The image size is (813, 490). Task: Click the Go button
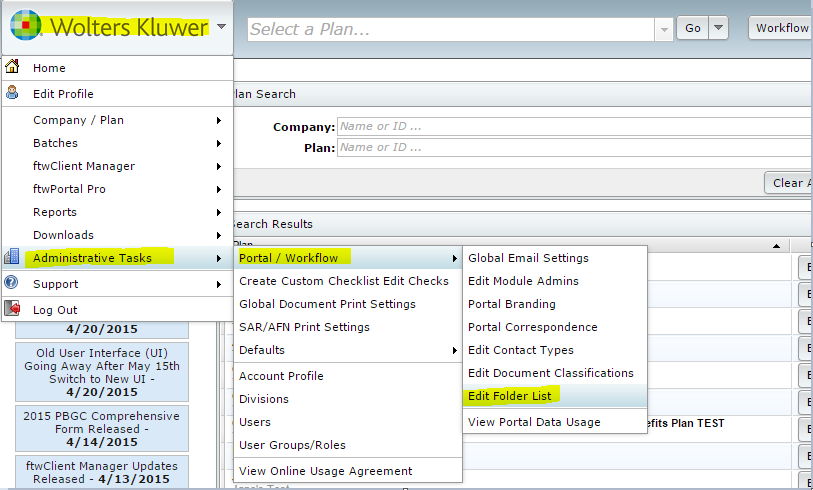(x=692, y=28)
